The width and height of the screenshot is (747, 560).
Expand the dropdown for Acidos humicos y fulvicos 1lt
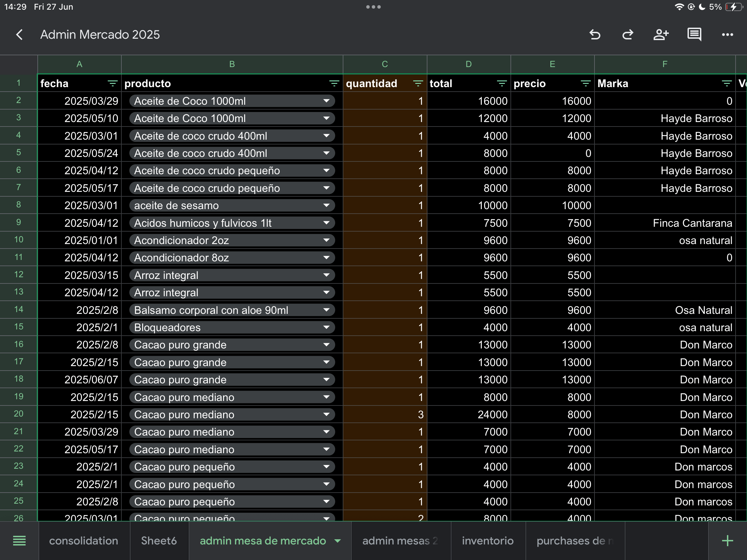click(x=326, y=223)
